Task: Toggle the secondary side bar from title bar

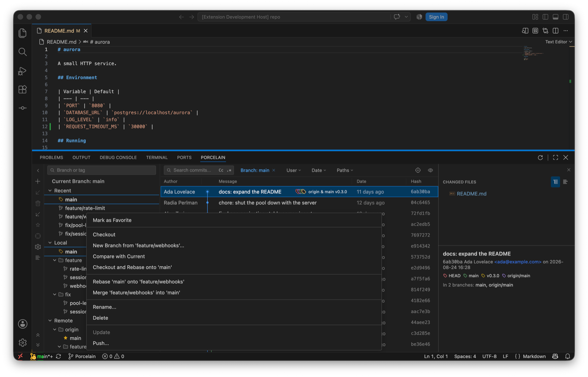Action: [566, 17]
